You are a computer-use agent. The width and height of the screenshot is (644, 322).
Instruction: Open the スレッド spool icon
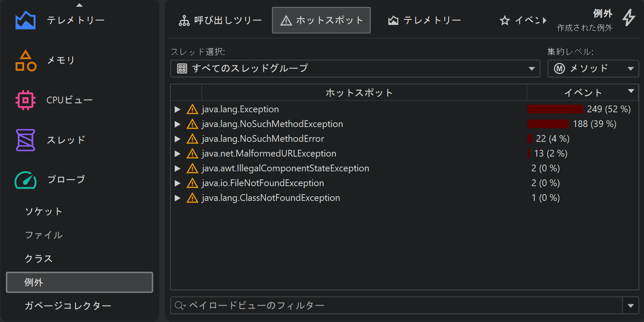[x=25, y=140]
